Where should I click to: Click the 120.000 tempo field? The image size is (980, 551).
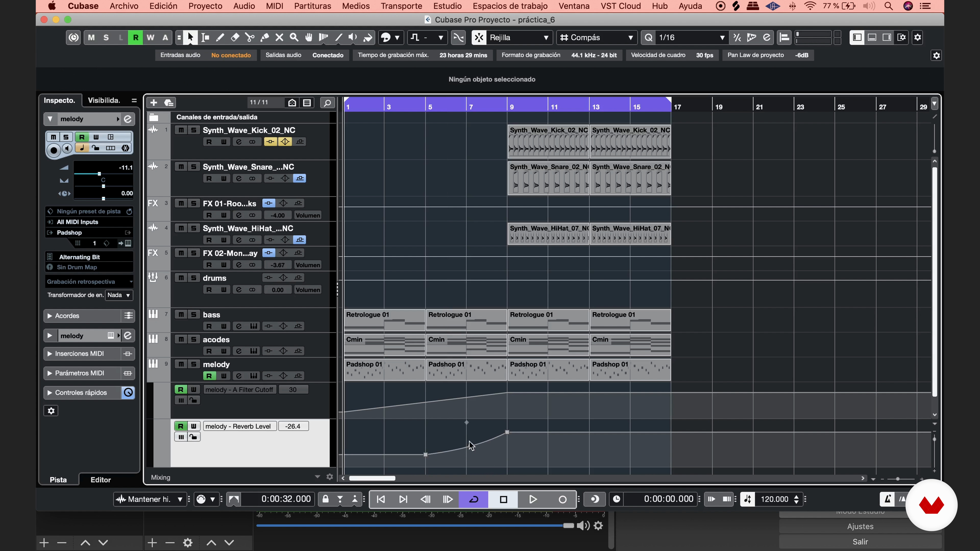tap(775, 499)
